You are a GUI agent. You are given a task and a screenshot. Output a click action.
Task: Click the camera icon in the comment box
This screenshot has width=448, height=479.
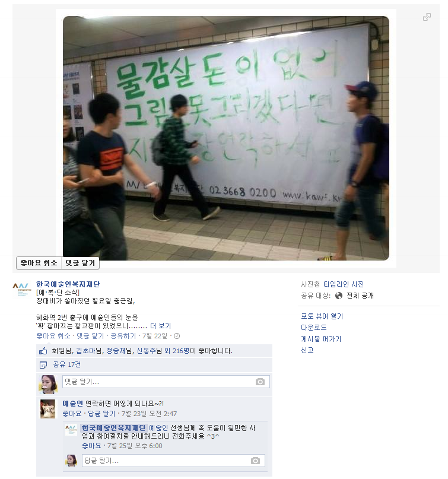(260, 382)
